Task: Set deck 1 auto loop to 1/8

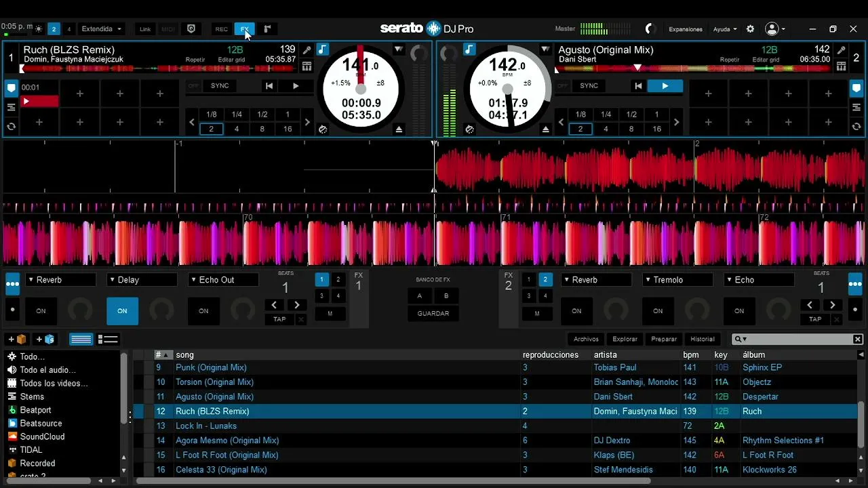Action: point(212,115)
